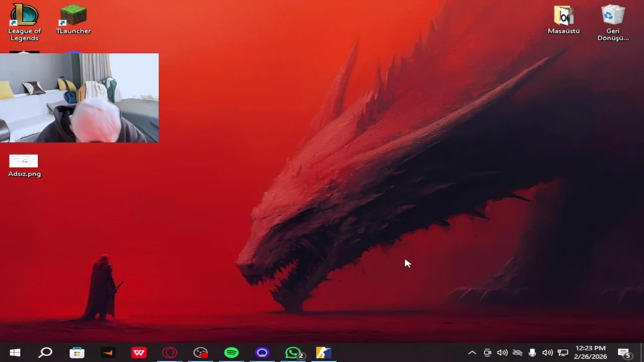Open network settings tray icon

562,353
